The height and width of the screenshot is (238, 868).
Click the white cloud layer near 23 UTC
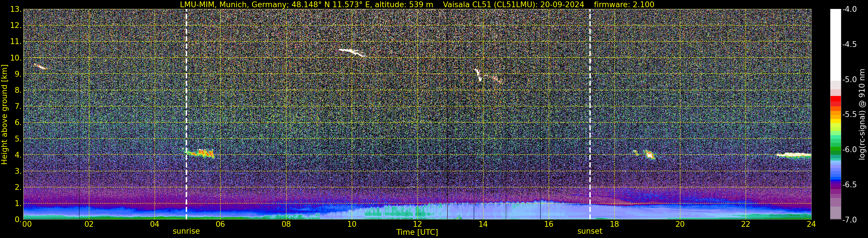pyautogui.click(x=793, y=155)
